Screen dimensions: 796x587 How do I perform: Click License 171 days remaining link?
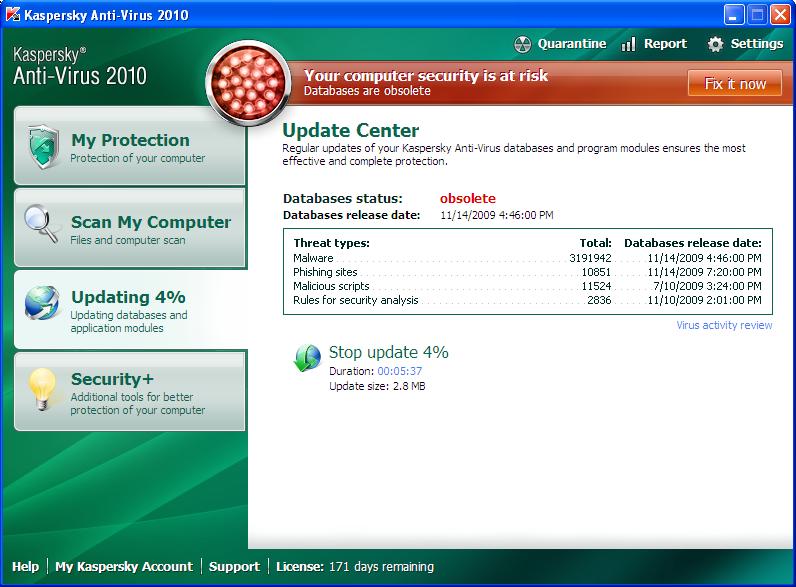[355, 566]
